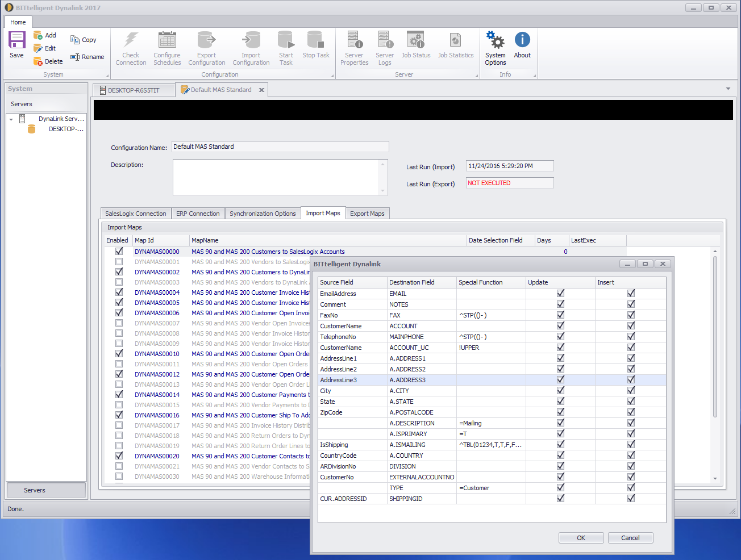Select AddressLine3 source field cell
741x560 pixels.
click(352, 380)
